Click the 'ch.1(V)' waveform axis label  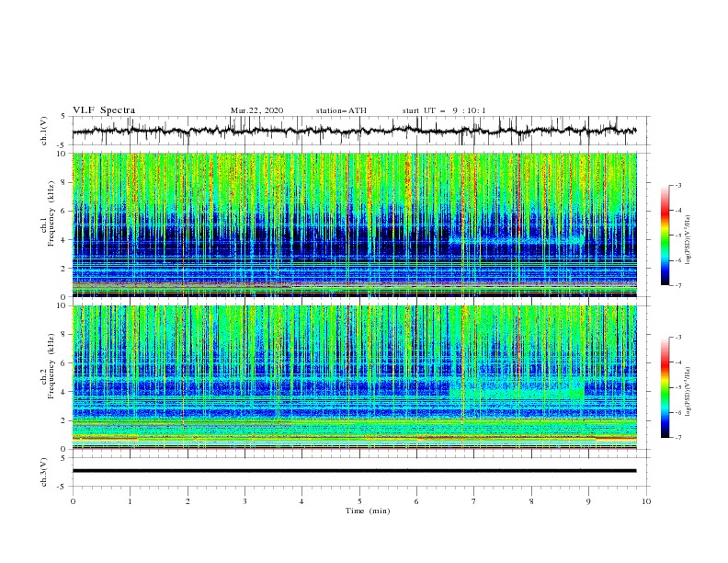[44, 131]
